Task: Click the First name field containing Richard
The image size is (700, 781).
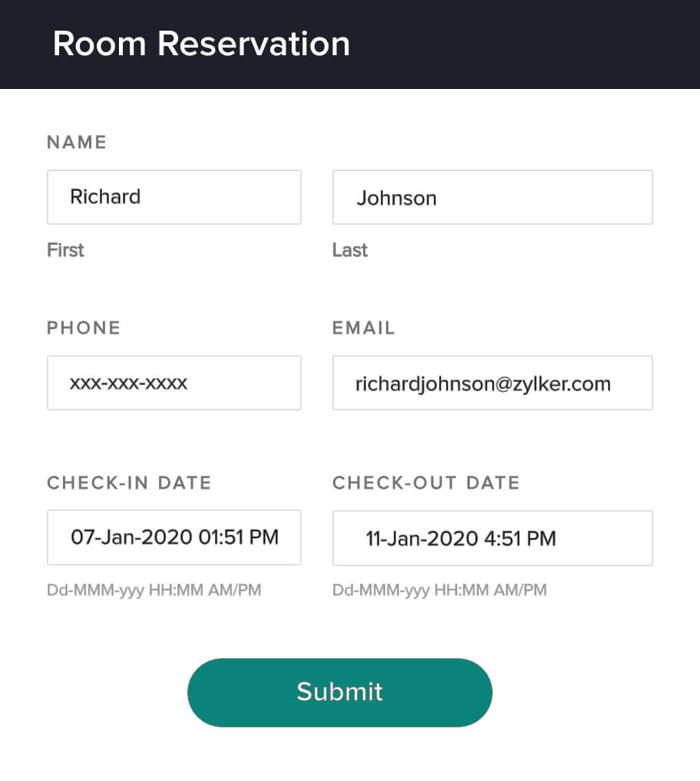Action: (x=173, y=197)
